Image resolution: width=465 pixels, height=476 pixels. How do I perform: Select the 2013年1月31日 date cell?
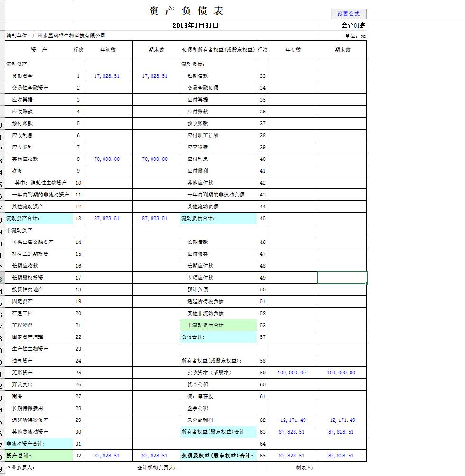(195, 26)
